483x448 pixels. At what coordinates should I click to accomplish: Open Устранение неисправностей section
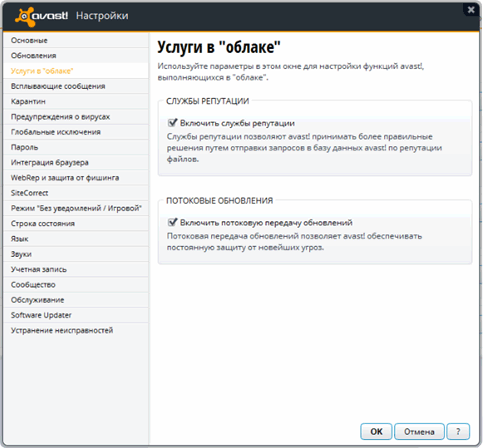tap(76, 331)
